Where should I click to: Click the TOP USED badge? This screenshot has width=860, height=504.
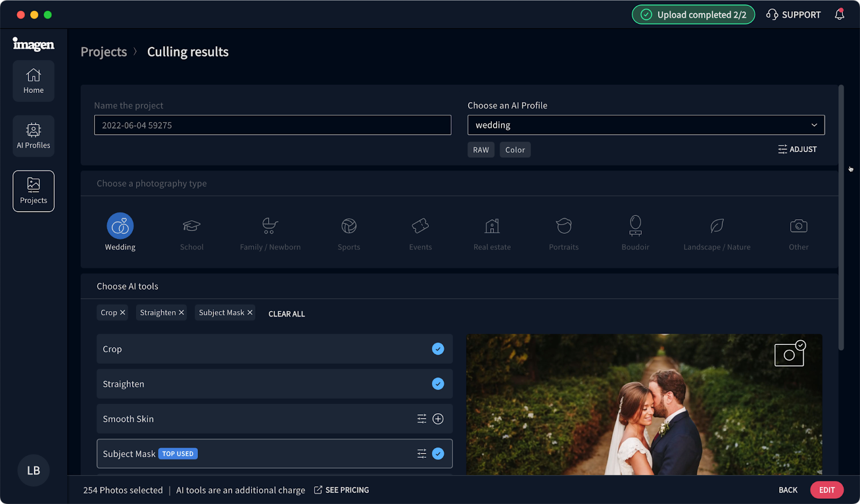[x=178, y=453]
